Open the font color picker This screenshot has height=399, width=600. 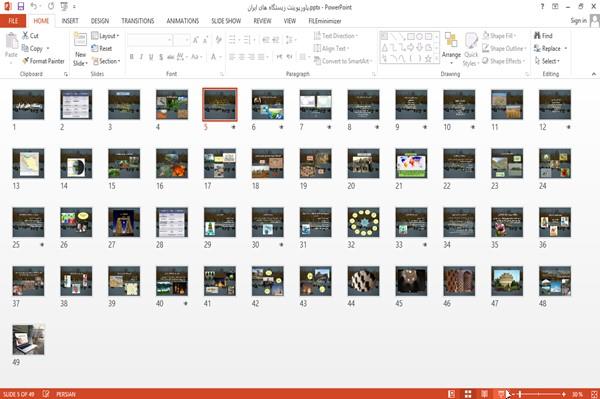[215, 57]
